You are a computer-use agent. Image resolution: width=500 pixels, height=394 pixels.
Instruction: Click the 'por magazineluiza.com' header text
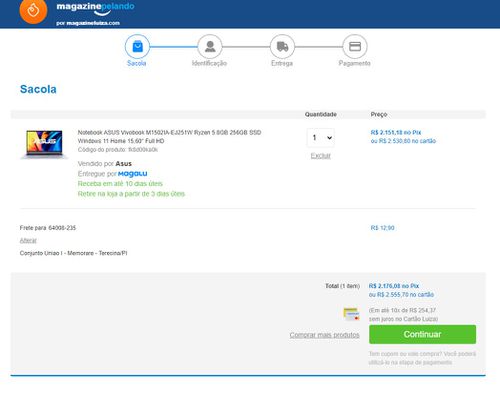[x=88, y=23]
